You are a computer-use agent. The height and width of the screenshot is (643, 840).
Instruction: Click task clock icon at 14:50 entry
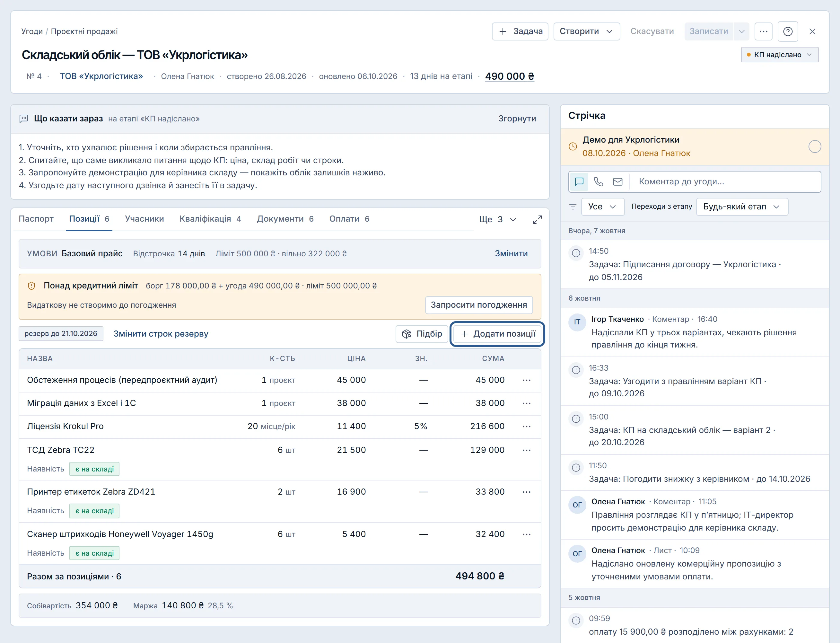576,252
